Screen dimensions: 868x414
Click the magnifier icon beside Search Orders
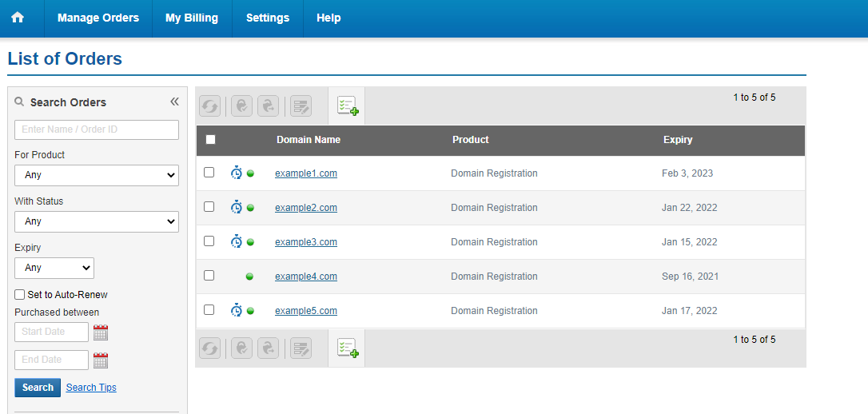19,102
